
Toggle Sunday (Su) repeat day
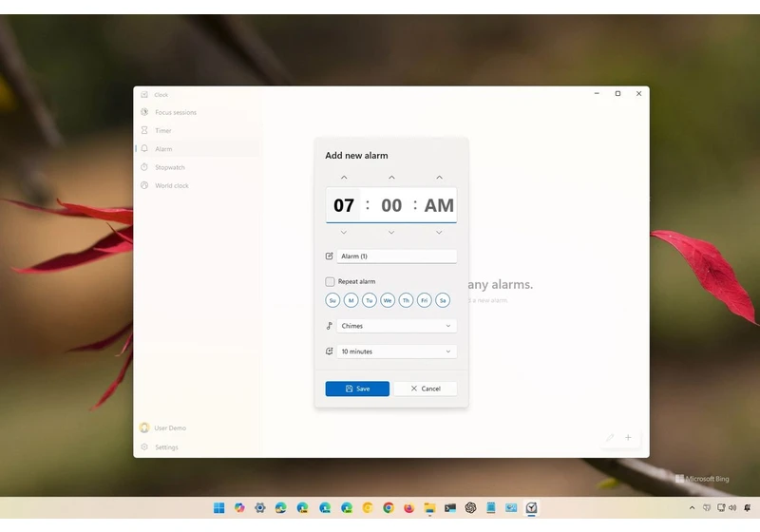tap(332, 300)
